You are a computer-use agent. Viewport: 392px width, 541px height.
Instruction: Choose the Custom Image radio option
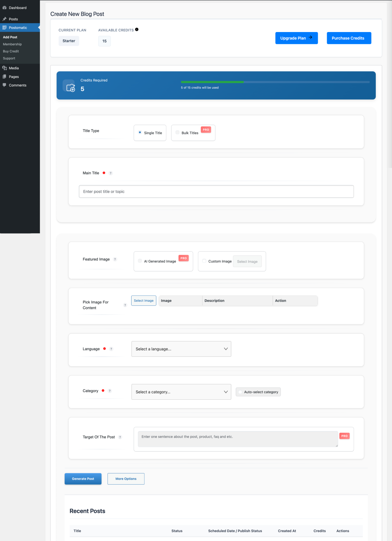[x=204, y=261]
